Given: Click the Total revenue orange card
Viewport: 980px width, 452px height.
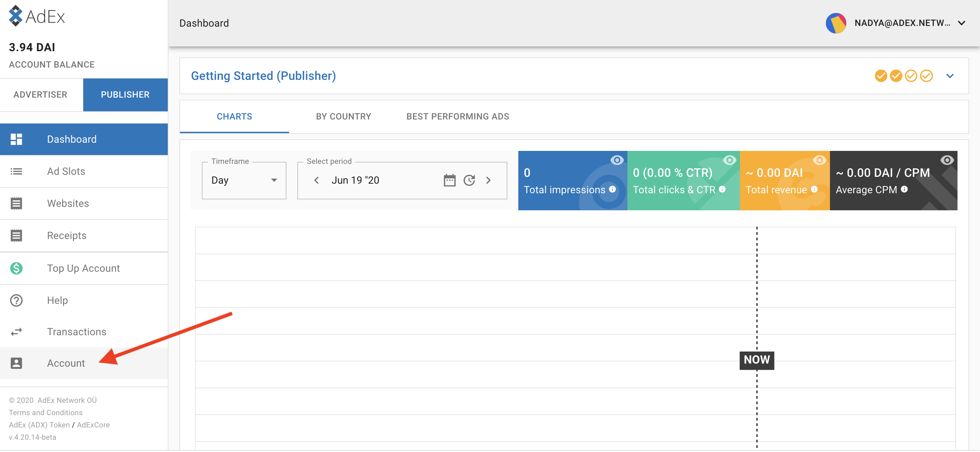Looking at the screenshot, I should pos(784,181).
